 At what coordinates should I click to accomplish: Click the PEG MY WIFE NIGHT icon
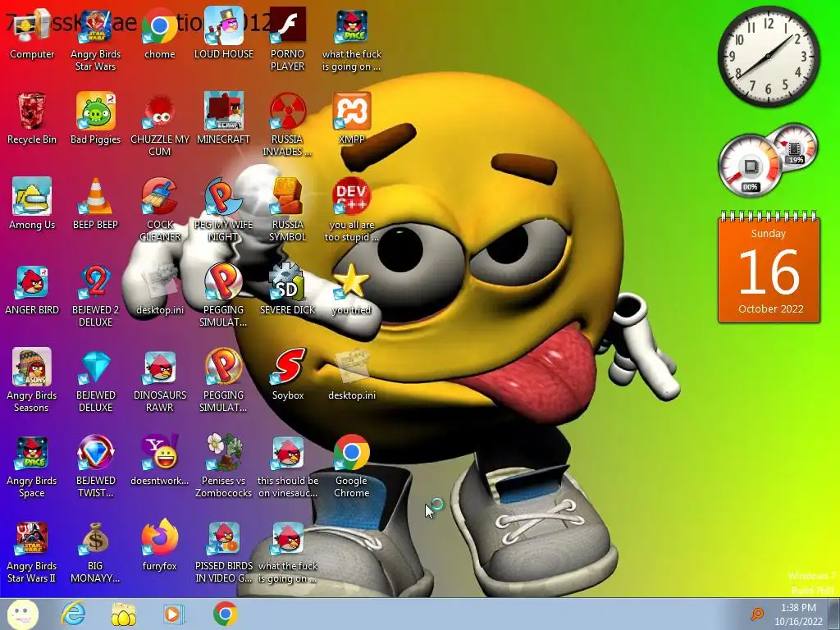(x=224, y=210)
